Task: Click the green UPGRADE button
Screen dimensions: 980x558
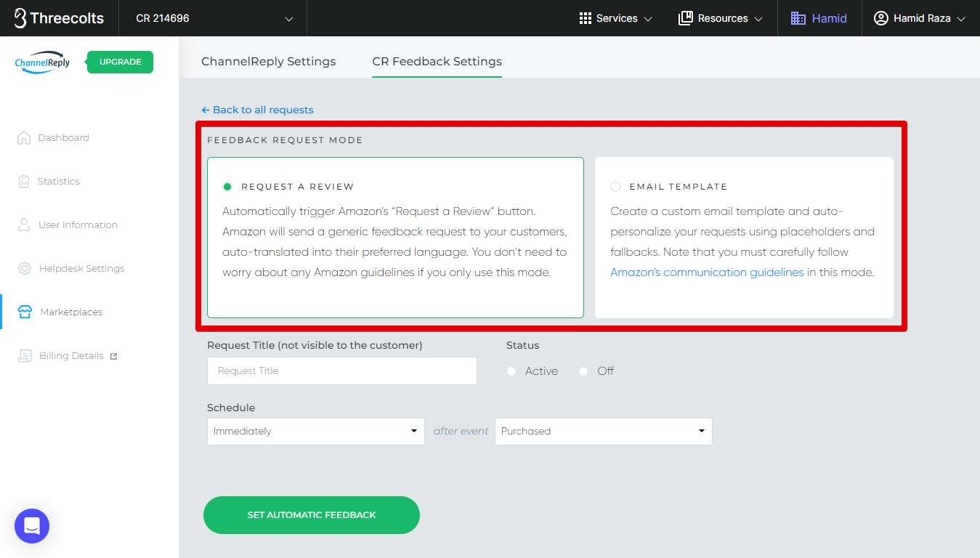Action: 120,62
